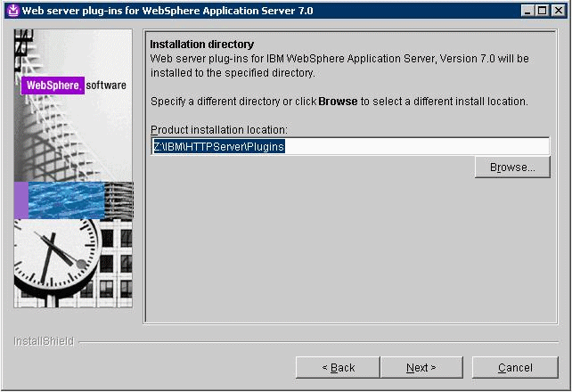Image resolution: width=572 pixels, height=392 pixels.
Task: Maximize the installer window
Action: click(543, 11)
